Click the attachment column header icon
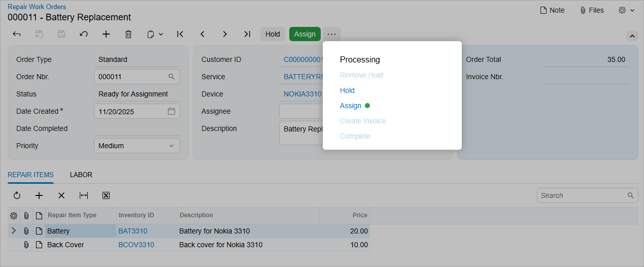644x267 pixels. pyautogui.click(x=26, y=215)
